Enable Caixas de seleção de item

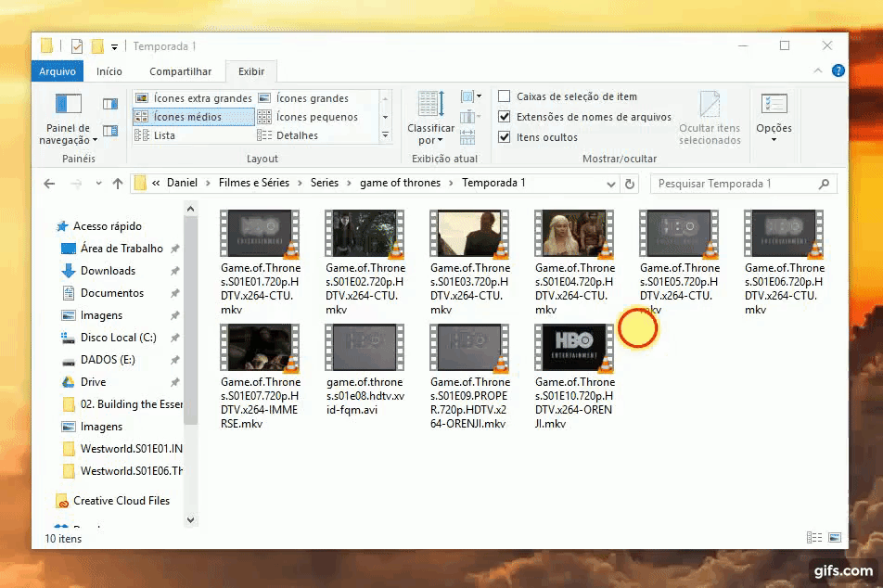[504, 96]
